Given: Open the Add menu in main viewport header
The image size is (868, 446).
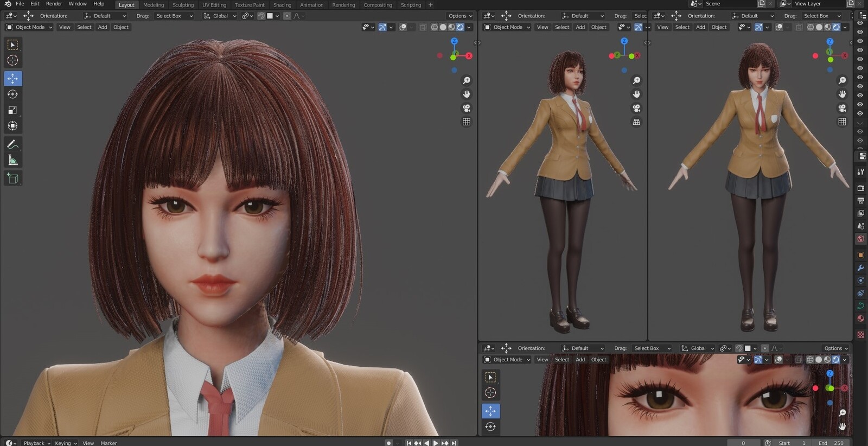Looking at the screenshot, I should click(102, 27).
